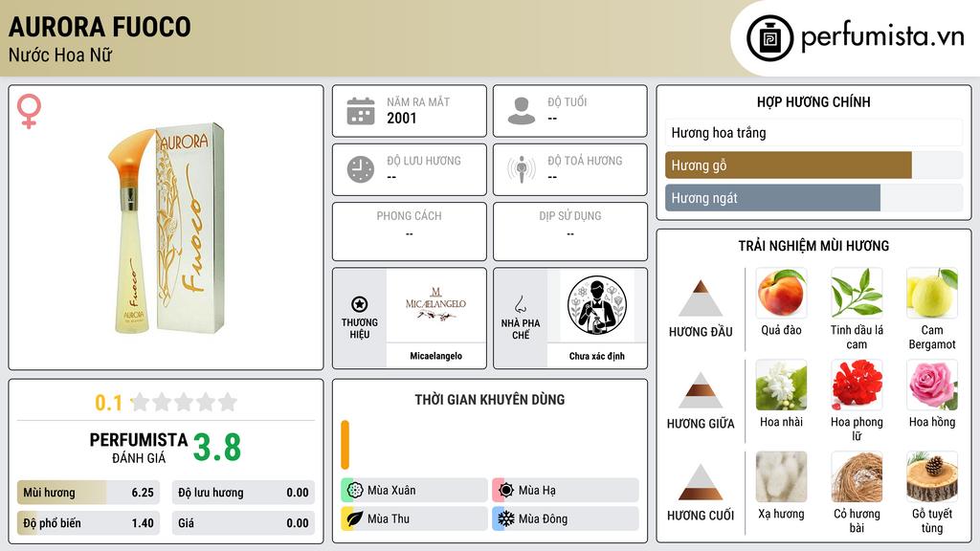Screen dimensions: 980x551
Task: Click the Cỏ hương bài vetiver image
Action: pyautogui.click(x=857, y=476)
